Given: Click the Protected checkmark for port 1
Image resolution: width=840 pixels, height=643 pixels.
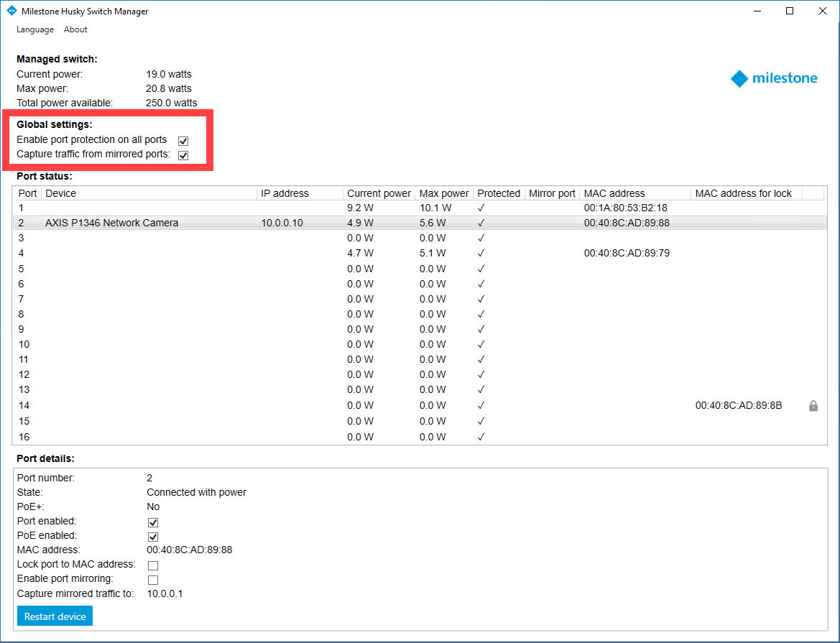Looking at the screenshot, I should [x=481, y=208].
